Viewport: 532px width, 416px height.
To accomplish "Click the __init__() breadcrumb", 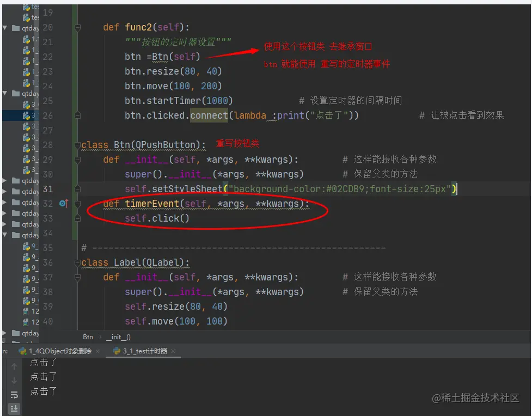I will (x=118, y=337).
